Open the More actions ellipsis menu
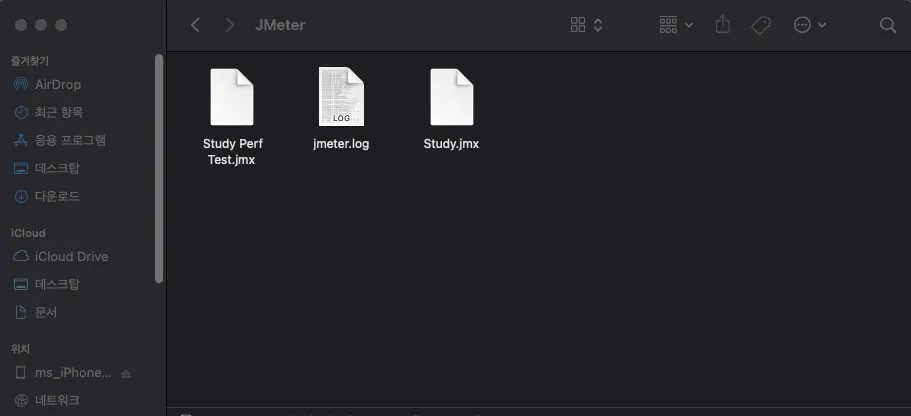Screen dimensions: 911x416 coord(809,25)
